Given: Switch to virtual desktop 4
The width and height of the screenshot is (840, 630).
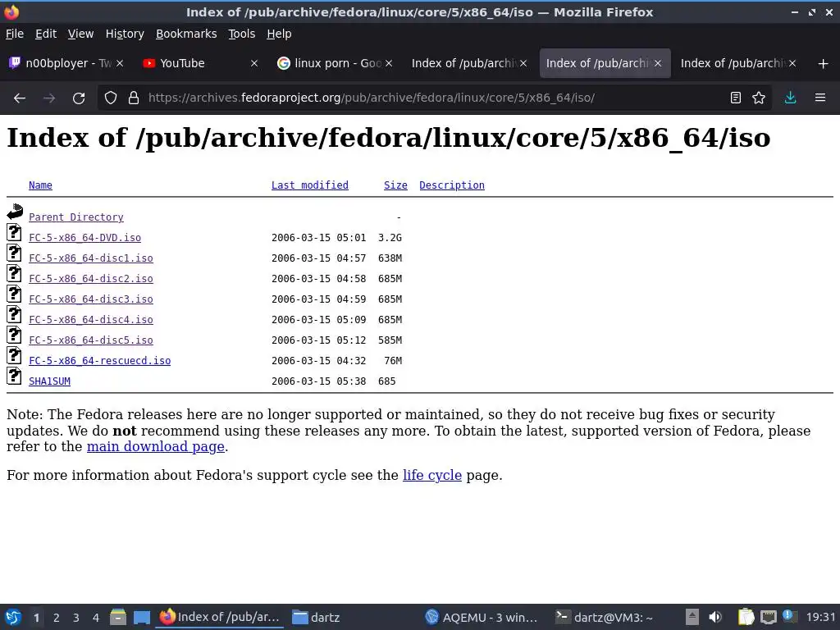Looking at the screenshot, I should point(96,618).
